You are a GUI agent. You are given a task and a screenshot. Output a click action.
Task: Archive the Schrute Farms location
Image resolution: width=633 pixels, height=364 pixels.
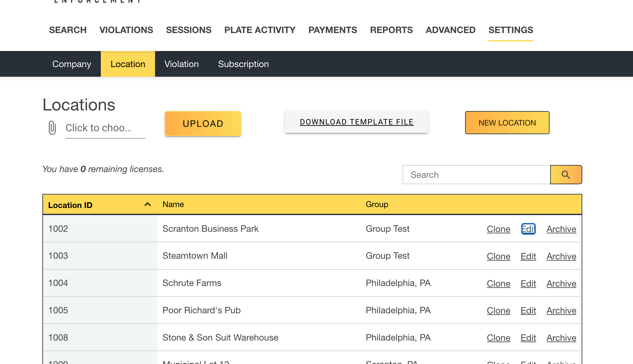(561, 283)
